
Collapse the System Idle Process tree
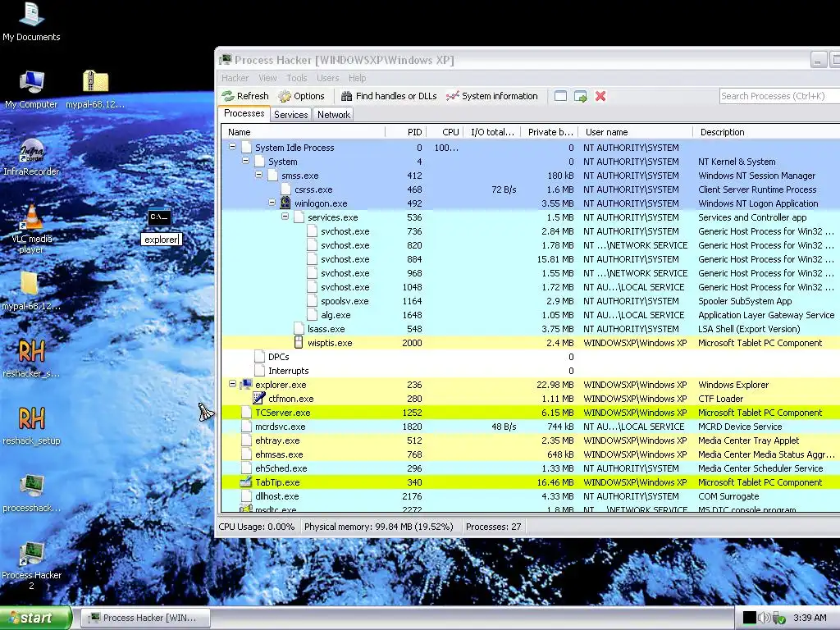pos(232,146)
